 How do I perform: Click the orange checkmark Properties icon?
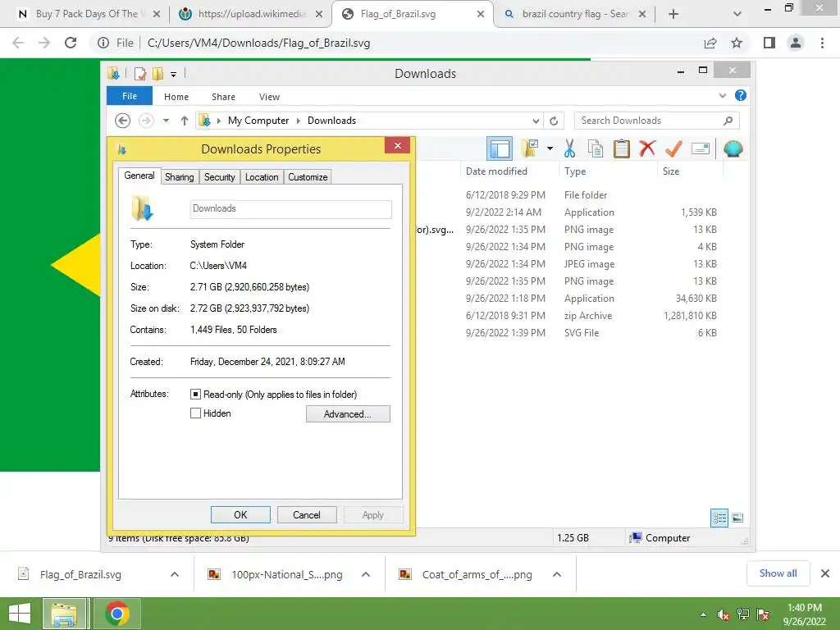click(674, 148)
